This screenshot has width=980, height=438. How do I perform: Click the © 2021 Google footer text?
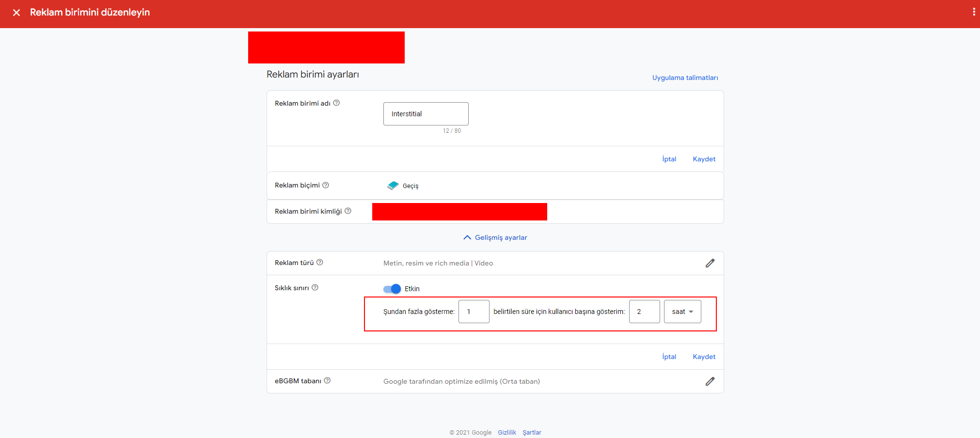click(x=470, y=433)
